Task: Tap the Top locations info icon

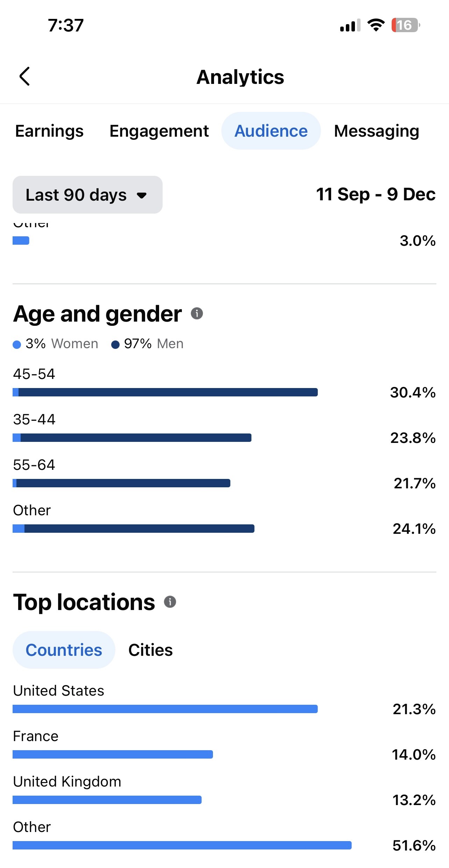Action: (x=170, y=602)
